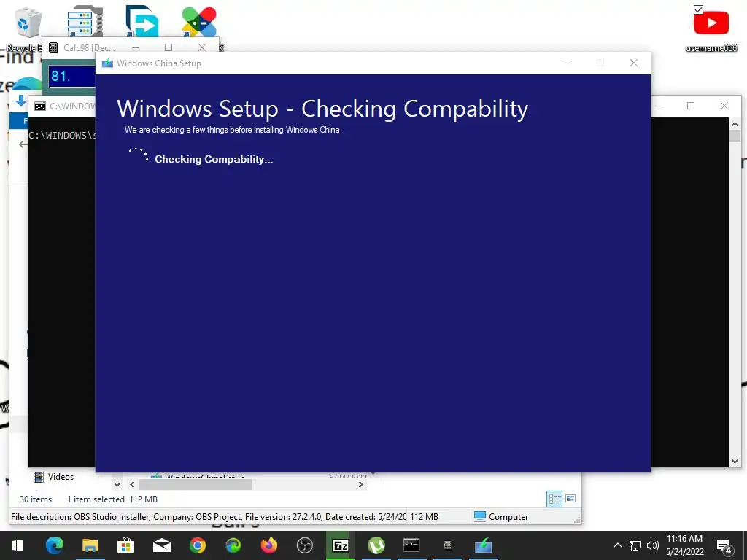Screen dimensions: 747x560
Task: Launch Google Chrome from taskbar
Action: coord(197,545)
